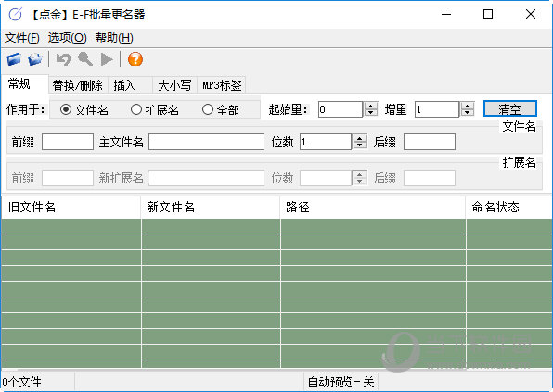The image size is (553, 392).
Task: Click the 命名状态 column header
Action: (x=509, y=207)
